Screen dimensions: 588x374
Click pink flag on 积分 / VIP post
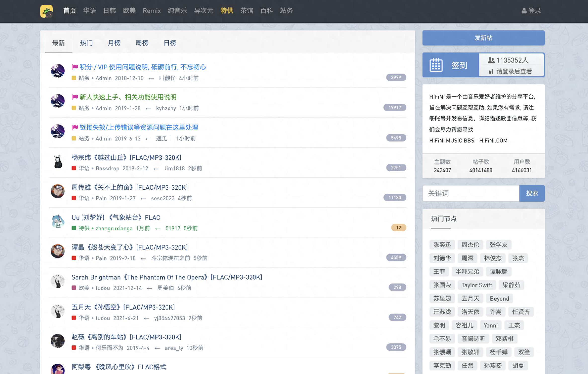(x=75, y=67)
